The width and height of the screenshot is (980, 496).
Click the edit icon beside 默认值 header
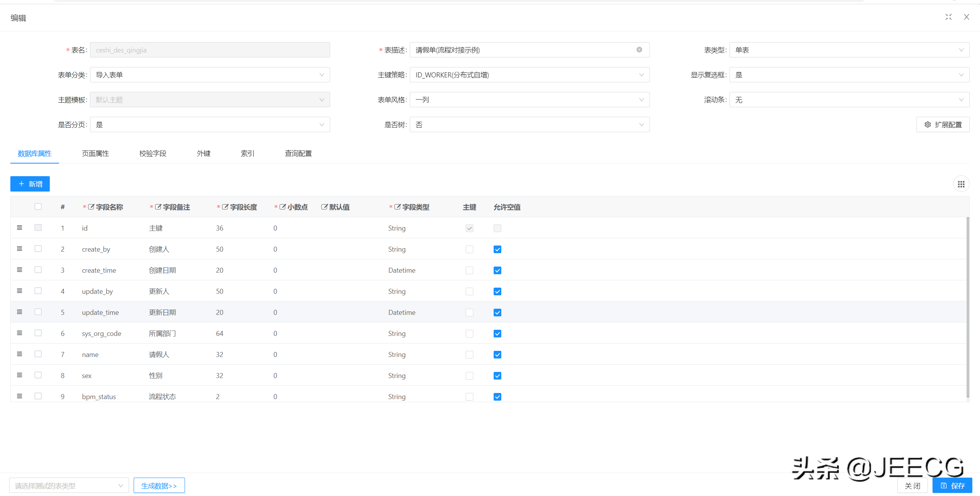[x=324, y=206]
